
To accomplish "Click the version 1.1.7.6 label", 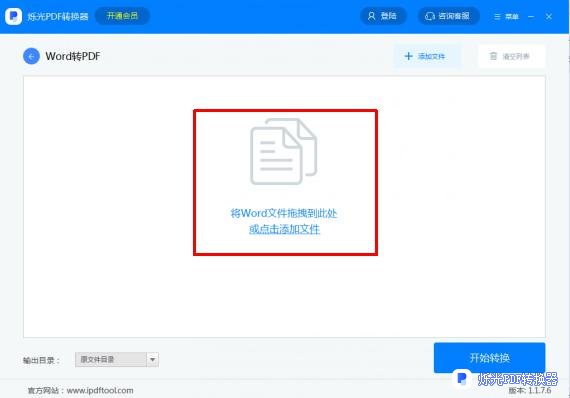I will (x=530, y=390).
